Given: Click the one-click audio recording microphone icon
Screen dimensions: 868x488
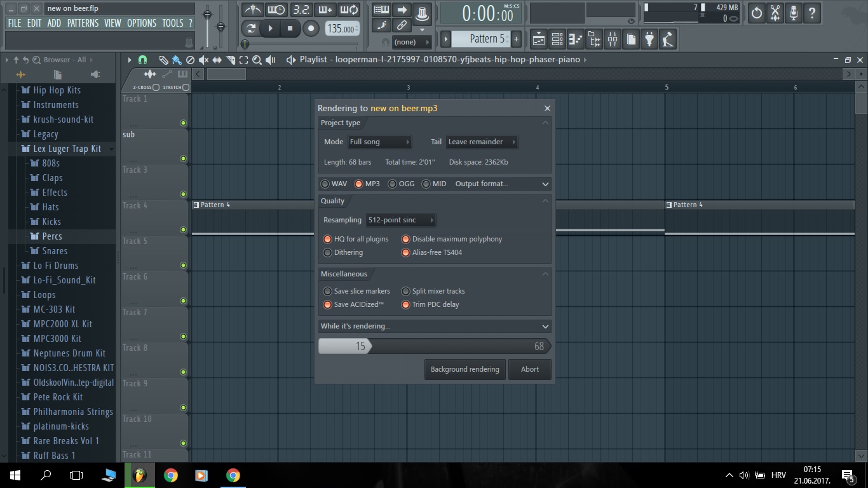Looking at the screenshot, I should pos(794,13).
